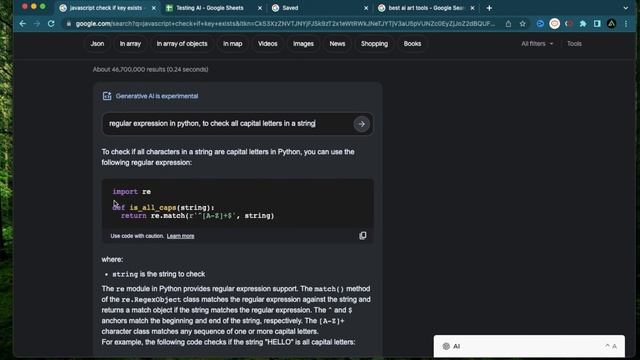640x360 pixels.
Task: Click the return re.match code line
Action: click(198, 216)
